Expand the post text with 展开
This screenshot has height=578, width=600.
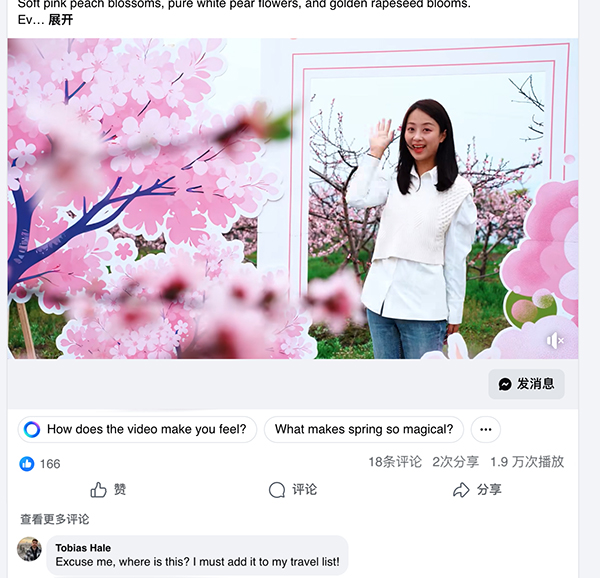60,20
